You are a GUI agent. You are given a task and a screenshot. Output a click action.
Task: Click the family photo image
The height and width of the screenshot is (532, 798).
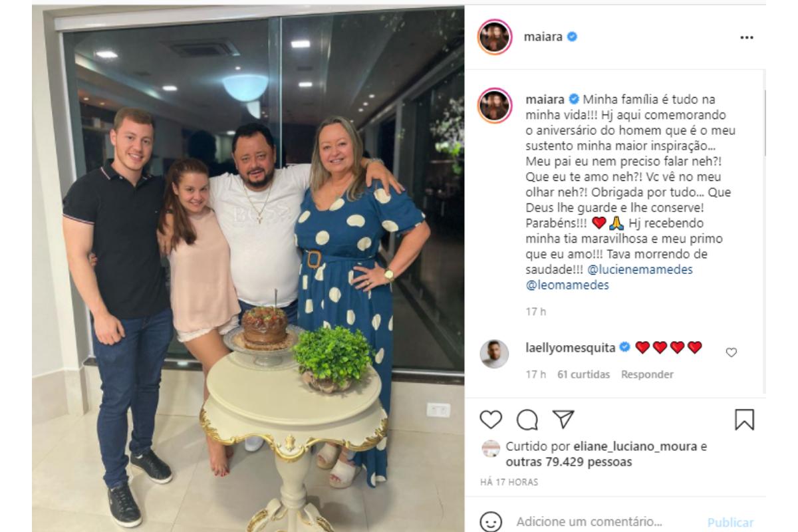coord(248,266)
